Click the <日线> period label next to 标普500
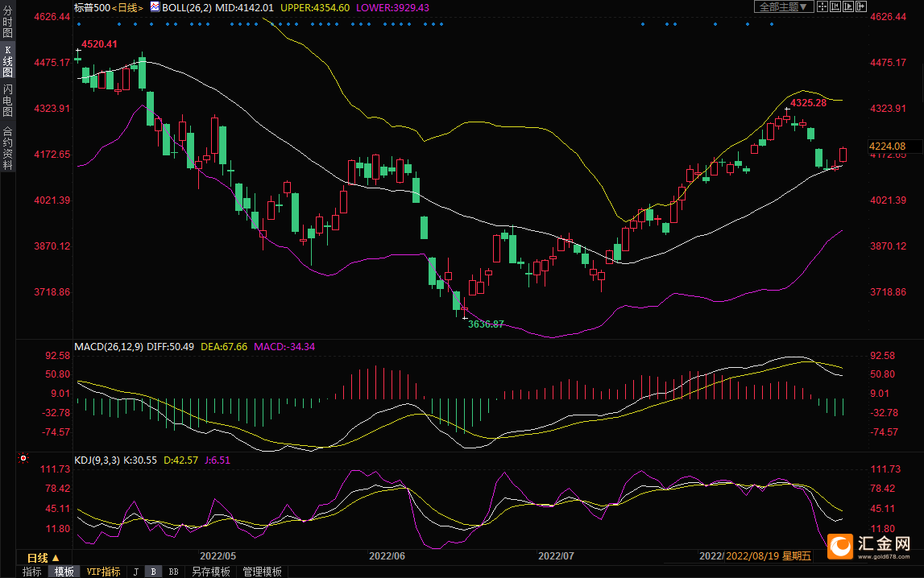The image size is (924, 578). coord(127,6)
